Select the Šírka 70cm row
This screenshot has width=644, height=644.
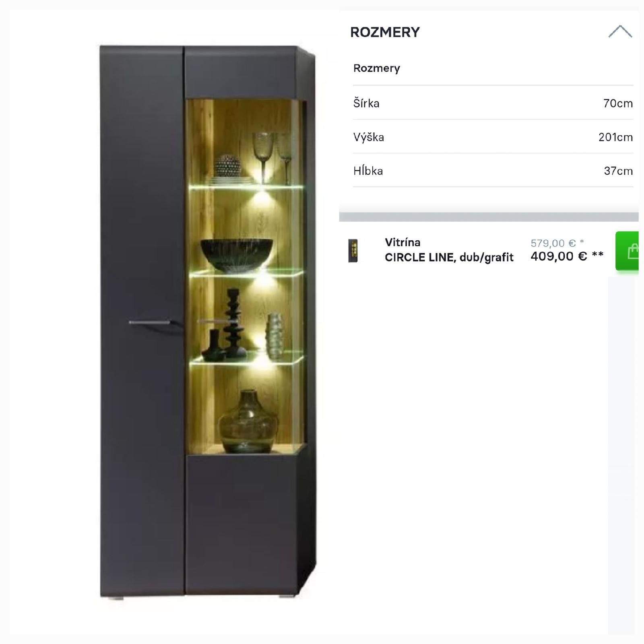click(493, 103)
